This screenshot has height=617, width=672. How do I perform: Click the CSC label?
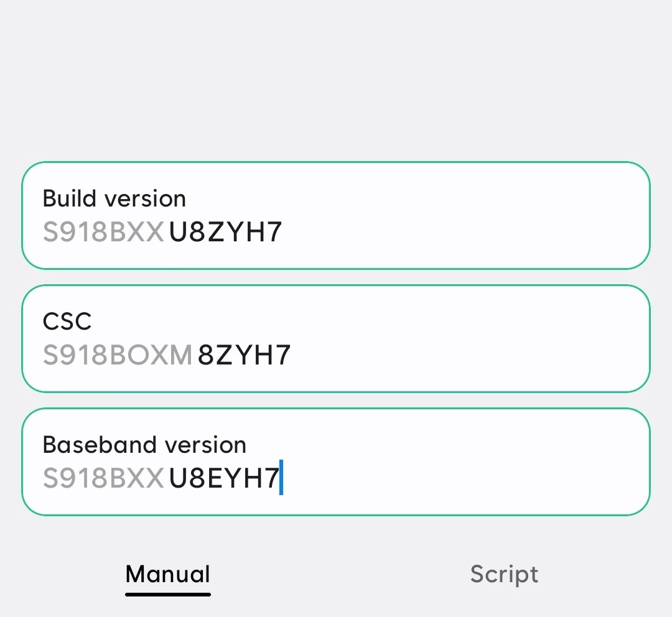[67, 321]
